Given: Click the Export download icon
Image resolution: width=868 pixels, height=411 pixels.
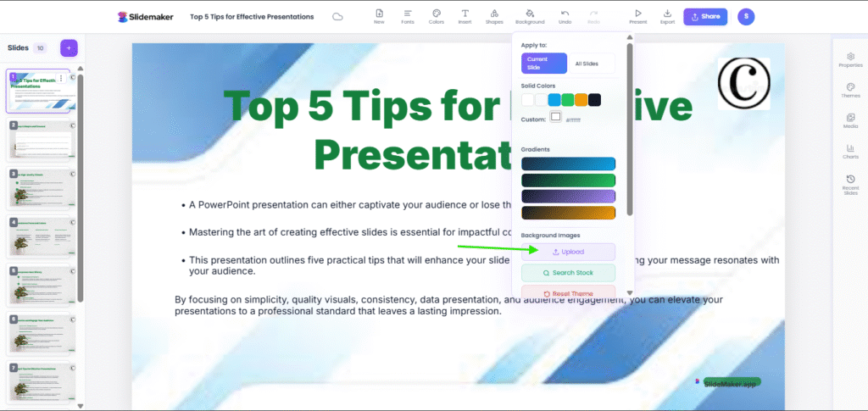Looking at the screenshot, I should tap(667, 16).
